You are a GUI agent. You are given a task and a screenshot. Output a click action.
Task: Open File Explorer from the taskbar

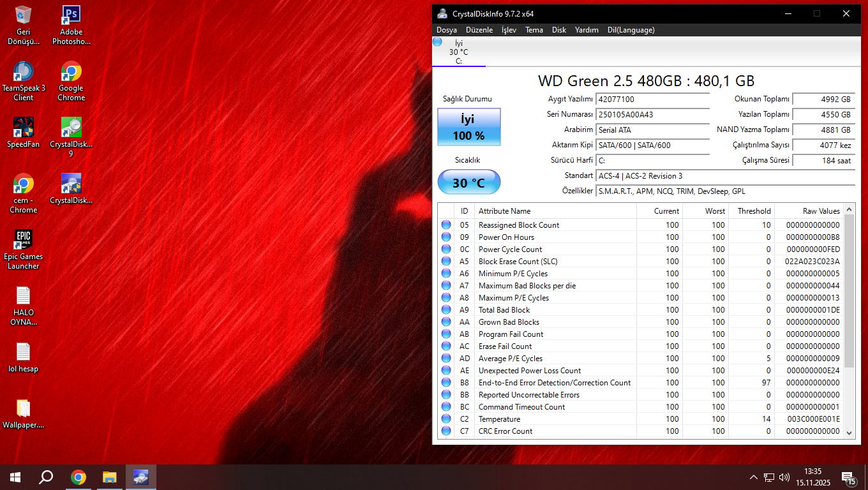click(110, 477)
